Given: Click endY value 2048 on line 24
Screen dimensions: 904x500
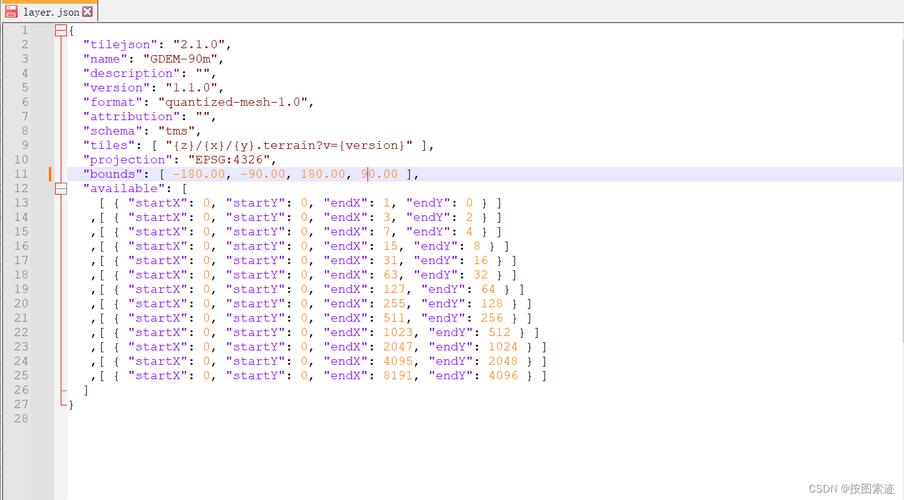Looking at the screenshot, I should (x=503, y=362).
